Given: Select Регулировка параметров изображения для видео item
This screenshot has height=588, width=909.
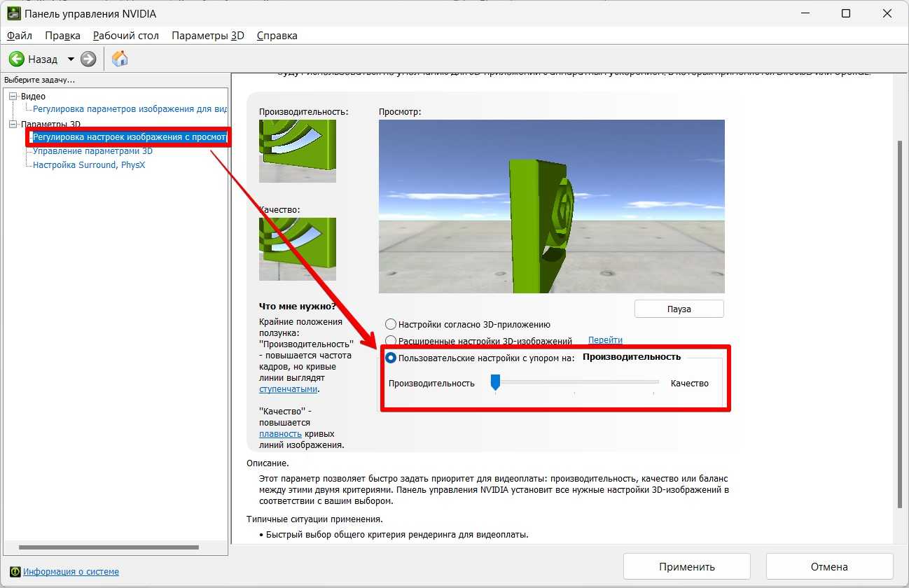Looking at the screenshot, I should pyautogui.click(x=130, y=108).
